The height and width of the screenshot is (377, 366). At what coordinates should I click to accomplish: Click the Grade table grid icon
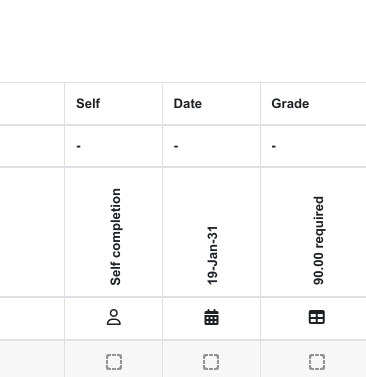coord(317,317)
